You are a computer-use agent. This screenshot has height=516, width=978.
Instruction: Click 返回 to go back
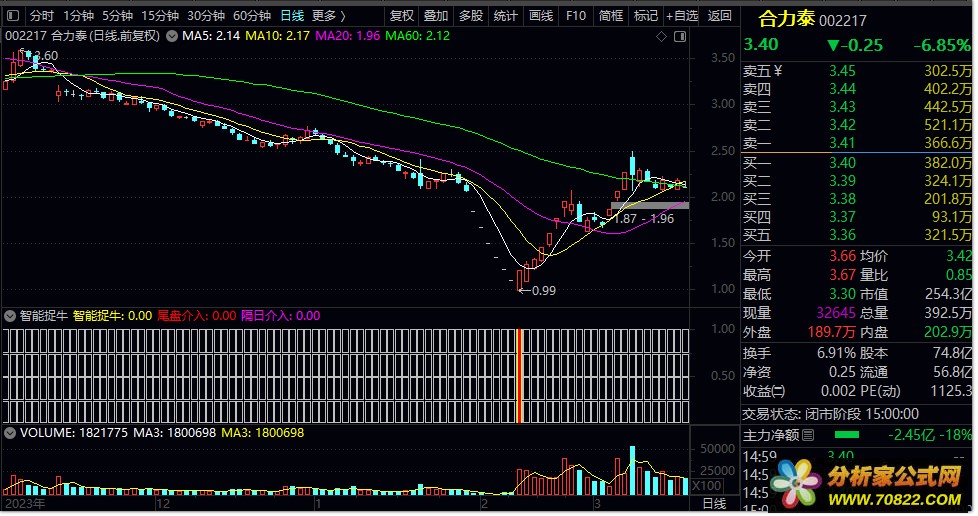pyautogui.click(x=719, y=16)
